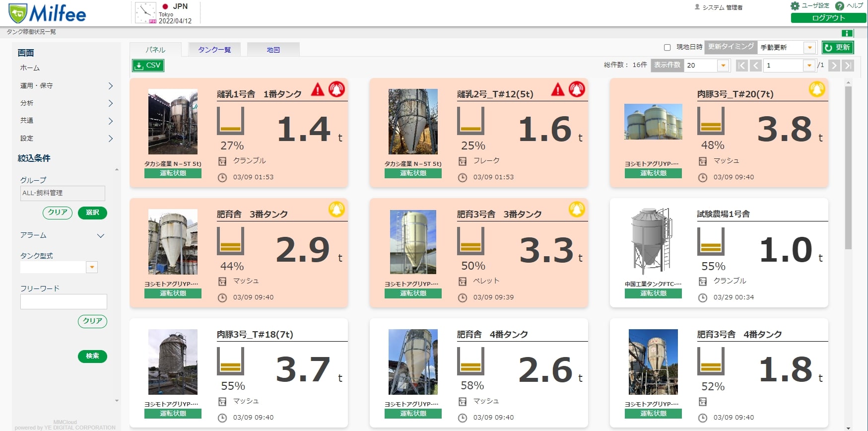Expand 運用・保守 menu chevron
Screen dimensions: 868x431
(111, 86)
